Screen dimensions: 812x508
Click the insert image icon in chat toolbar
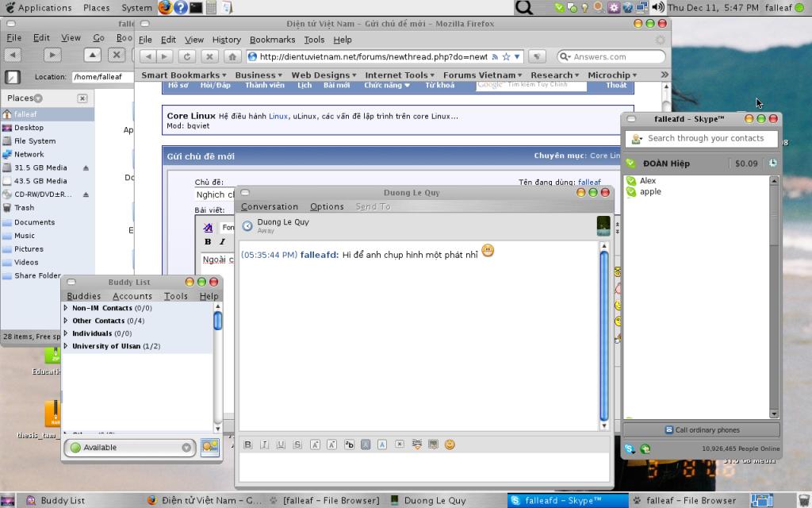click(433, 444)
